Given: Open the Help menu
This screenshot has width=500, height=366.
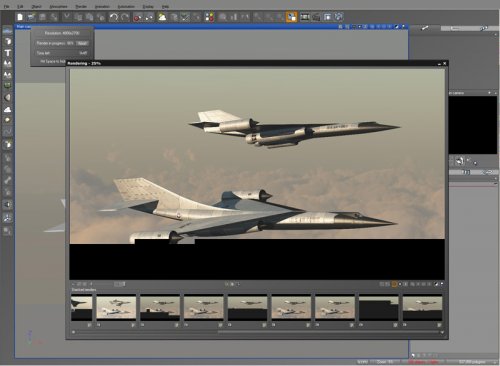Looking at the screenshot, I should (x=165, y=6).
